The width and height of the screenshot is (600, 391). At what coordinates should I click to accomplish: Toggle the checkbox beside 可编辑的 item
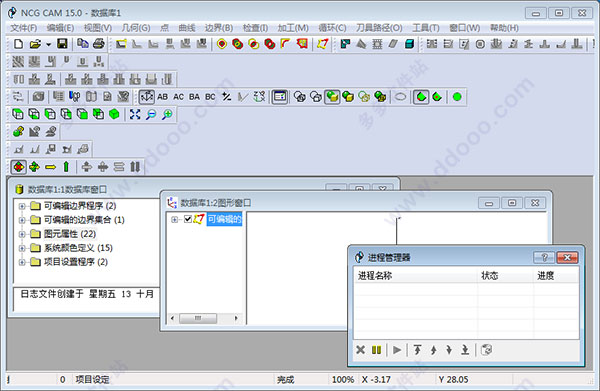click(x=188, y=219)
